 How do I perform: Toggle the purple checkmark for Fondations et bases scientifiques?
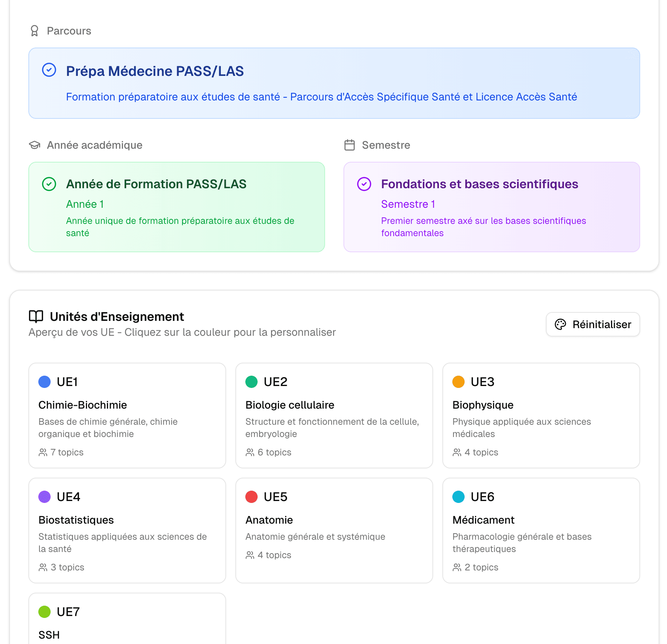[364, 184]
